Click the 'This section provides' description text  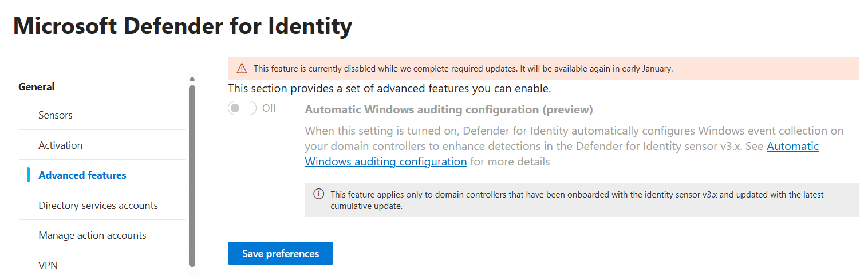[x=389, y=89]
